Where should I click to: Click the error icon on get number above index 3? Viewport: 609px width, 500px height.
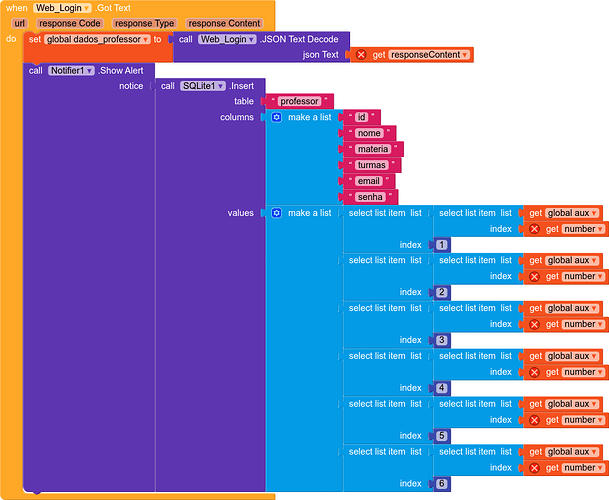[534, 325]
